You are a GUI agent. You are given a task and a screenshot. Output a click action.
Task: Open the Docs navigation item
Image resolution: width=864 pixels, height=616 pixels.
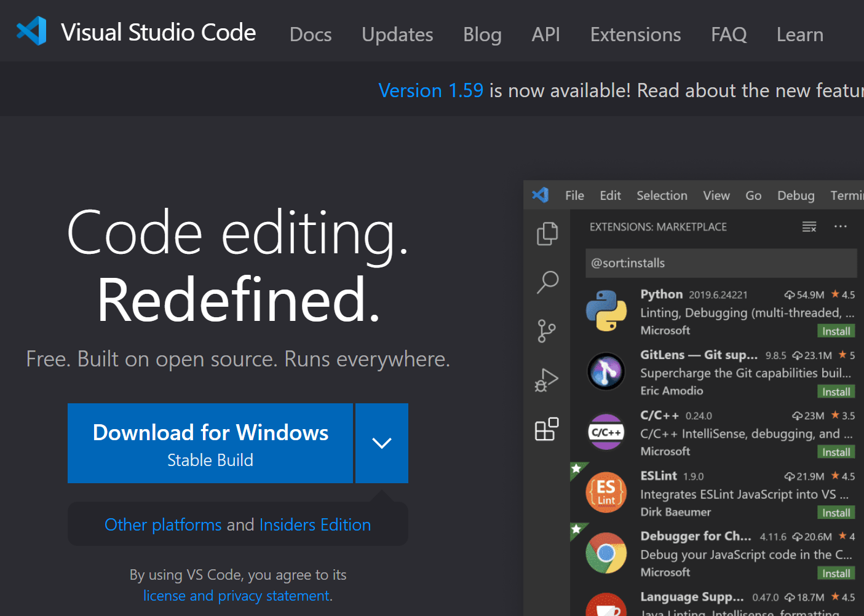pos(311,34)
